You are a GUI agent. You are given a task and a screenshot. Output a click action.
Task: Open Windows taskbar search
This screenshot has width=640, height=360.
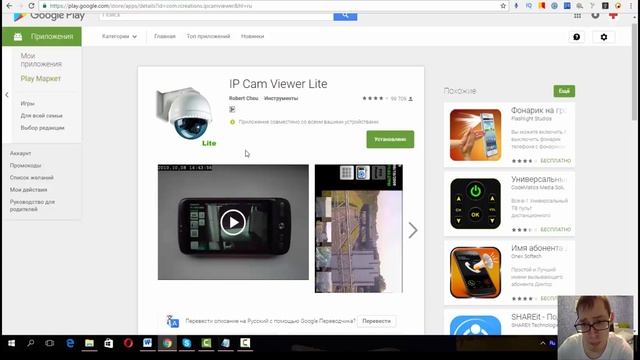[31, 343]
